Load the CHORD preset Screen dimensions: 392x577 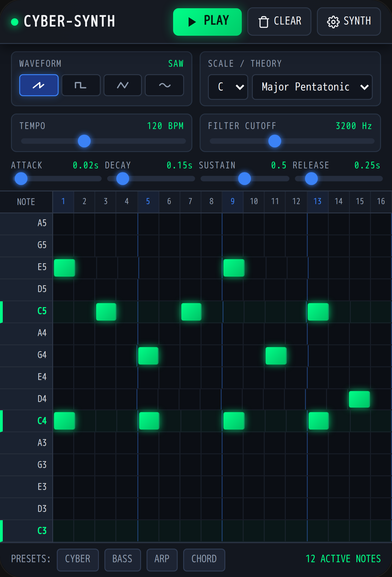[x=204, y=560]
